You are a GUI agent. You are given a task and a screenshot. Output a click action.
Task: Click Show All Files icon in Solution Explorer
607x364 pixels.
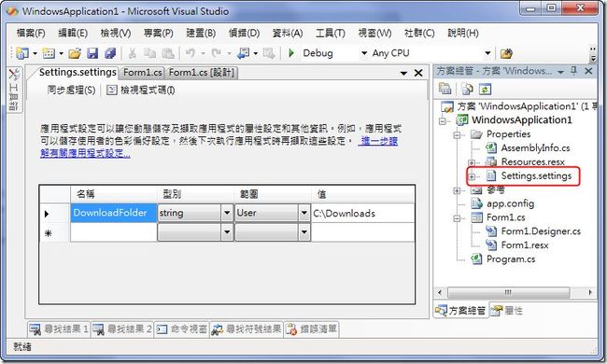[x=467, y=90]
